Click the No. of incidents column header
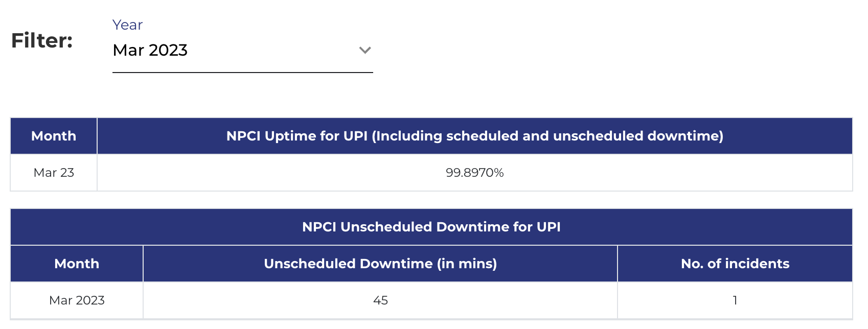Image resolution: width=868 pixels, height=329 pixels. [735, 264]
